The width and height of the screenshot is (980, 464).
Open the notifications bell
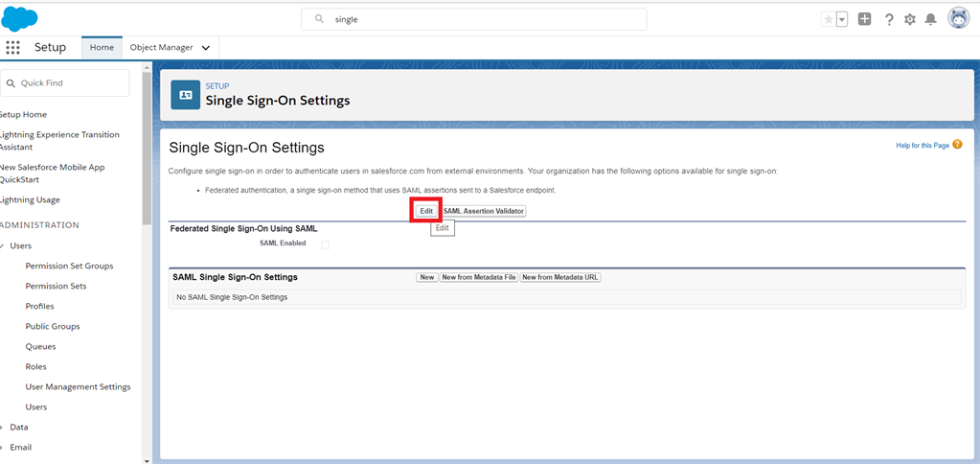pos(930,19)
